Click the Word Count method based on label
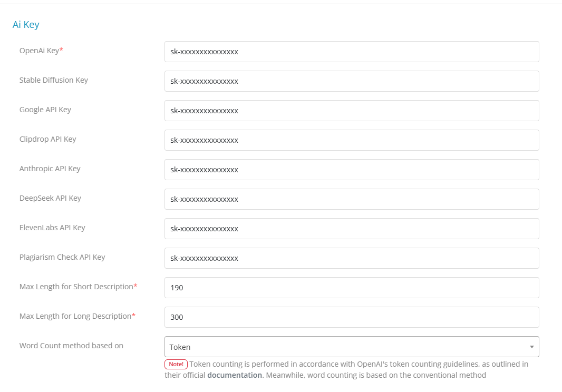The image size is (562, 392). pos(71,346)
